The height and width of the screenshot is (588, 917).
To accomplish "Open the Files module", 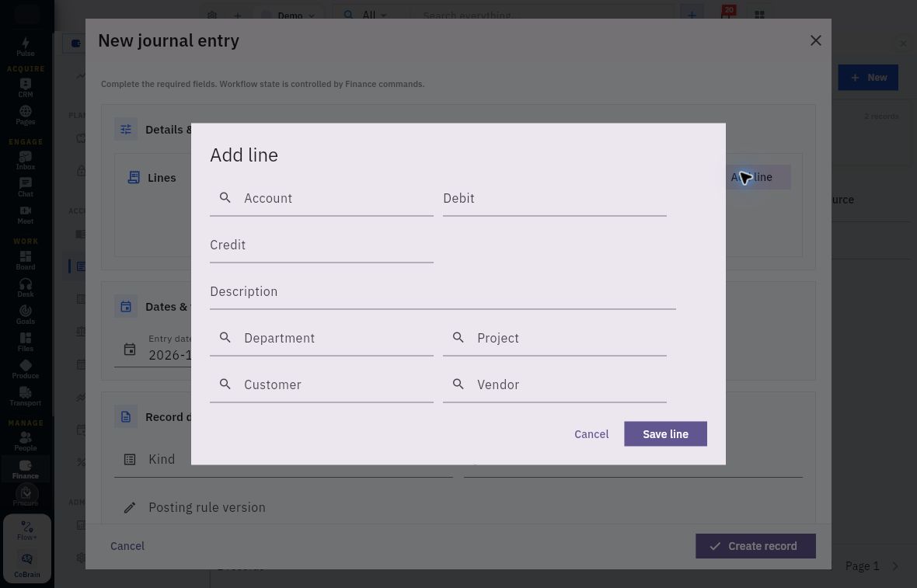I will (x=25, y=342).
